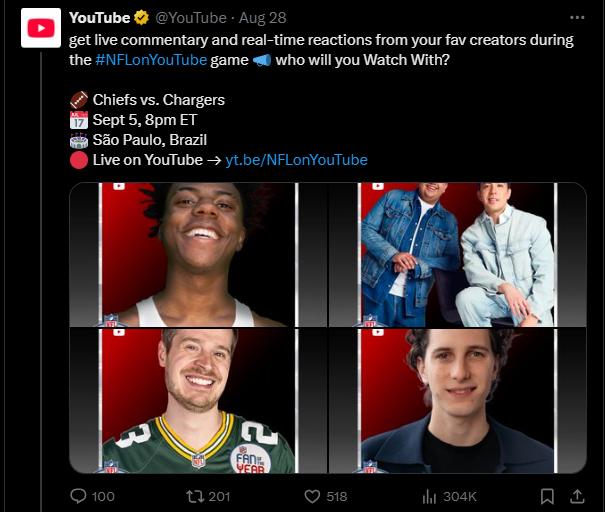Screen dimensions: 605x512
Task: Click the @YouTube handle
Action: (x=191, y=18)
